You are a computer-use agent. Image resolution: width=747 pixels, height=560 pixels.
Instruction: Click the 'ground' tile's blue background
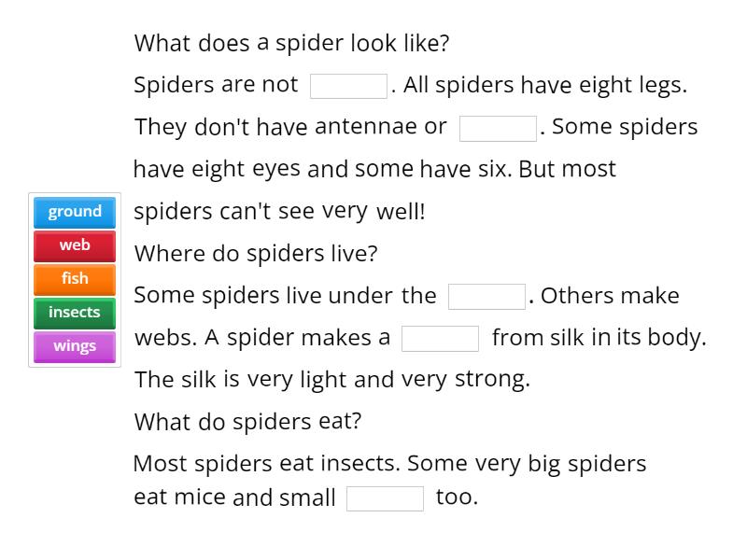coord(74,212)
